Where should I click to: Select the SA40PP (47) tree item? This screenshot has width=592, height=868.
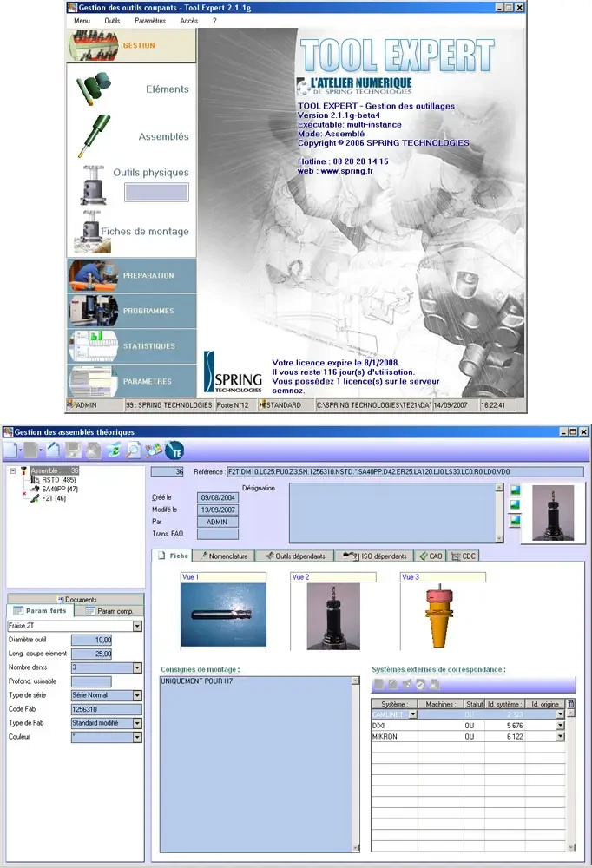(x=60, y=490)
